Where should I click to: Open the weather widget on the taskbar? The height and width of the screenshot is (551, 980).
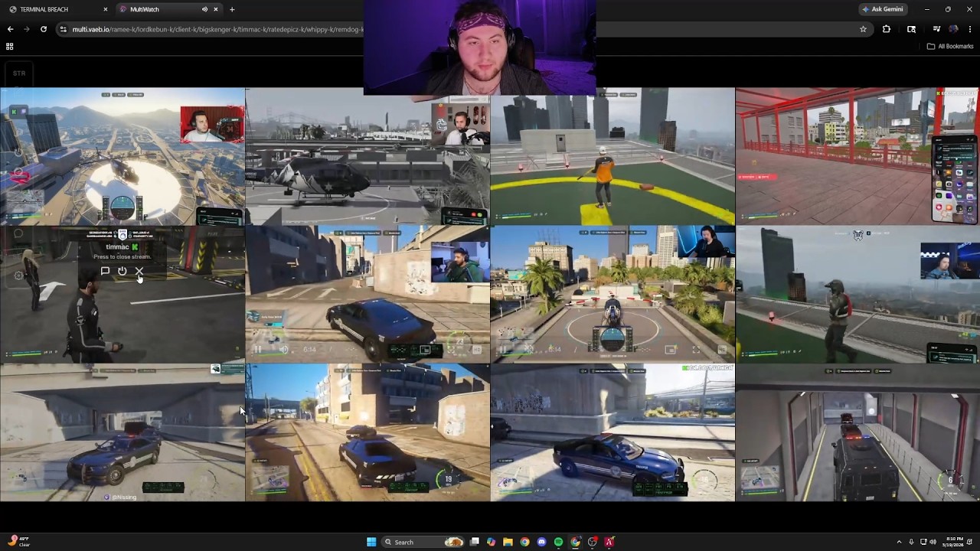click(18, 542)
